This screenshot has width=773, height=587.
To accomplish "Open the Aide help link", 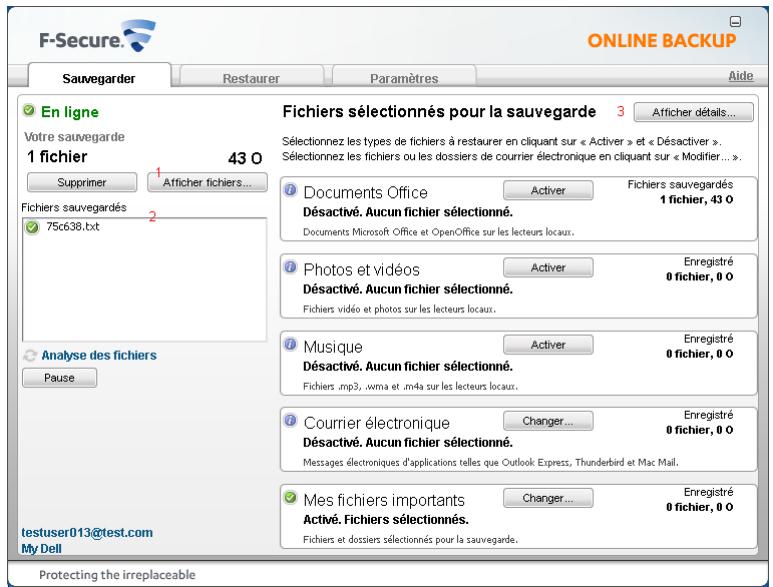I will click(x=740, y=76).
